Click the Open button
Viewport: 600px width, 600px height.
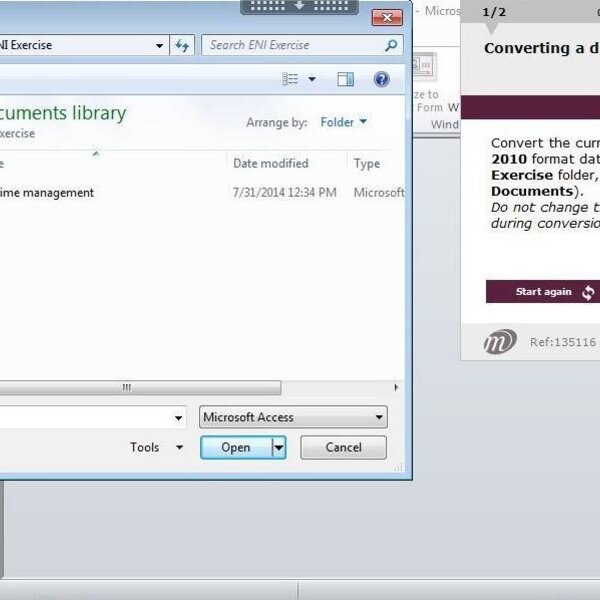pyautogui.click(x=236, y=447)
